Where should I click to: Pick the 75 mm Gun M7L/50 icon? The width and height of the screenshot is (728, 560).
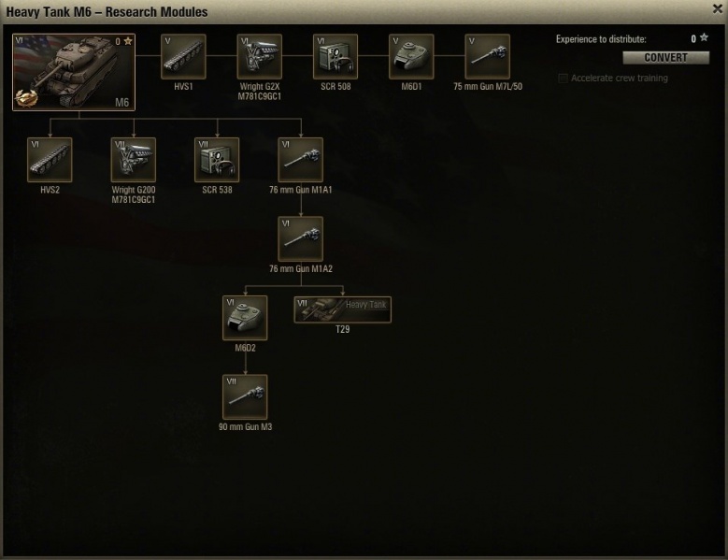pyautogui.click(x=488, y=56)
